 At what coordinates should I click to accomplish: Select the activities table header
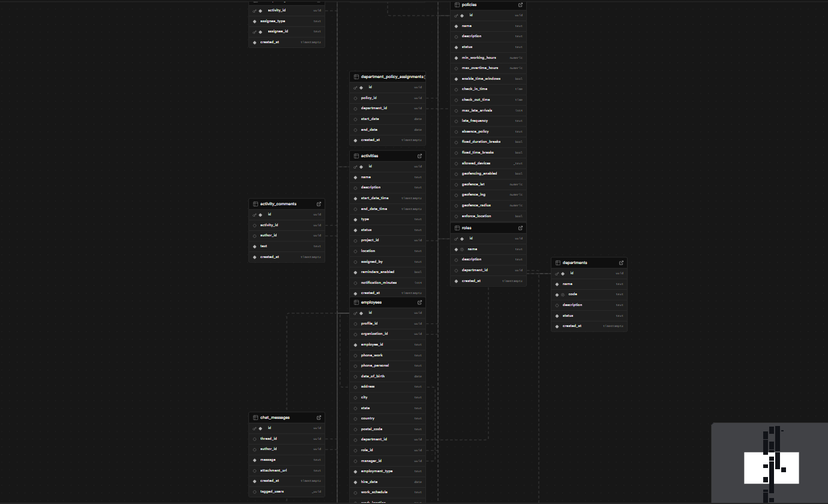(388, 156)
